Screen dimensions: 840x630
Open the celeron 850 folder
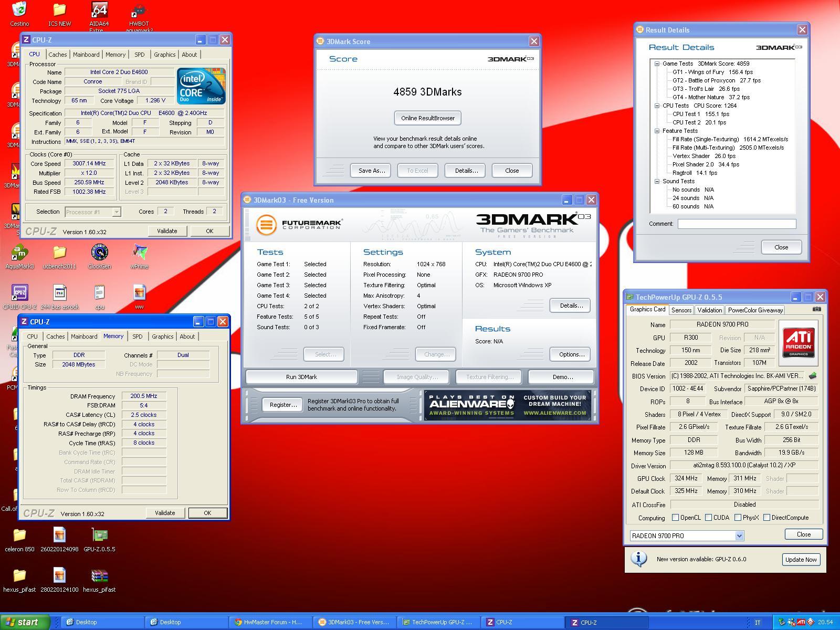pos(19,539)
